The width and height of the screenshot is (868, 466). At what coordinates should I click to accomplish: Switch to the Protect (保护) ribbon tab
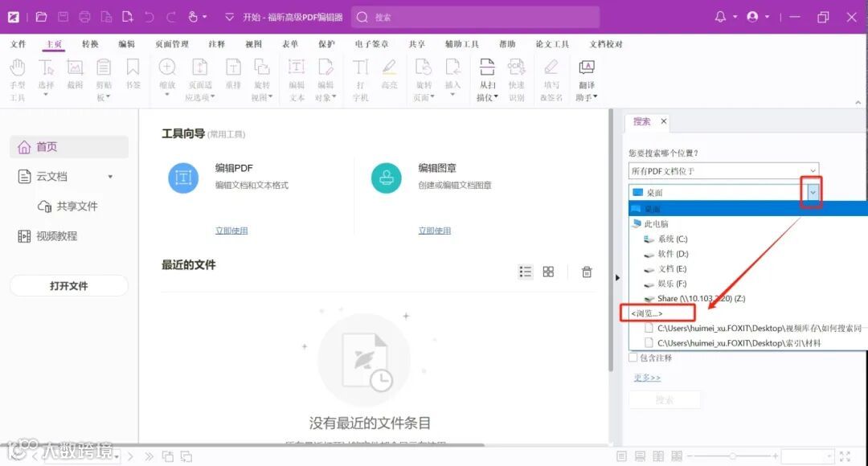click(326, 43)
